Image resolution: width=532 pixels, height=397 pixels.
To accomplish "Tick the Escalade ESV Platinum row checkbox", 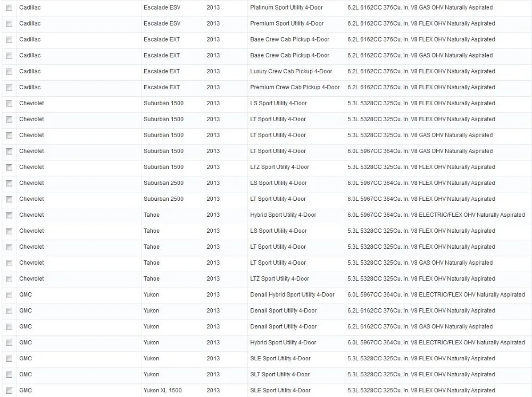I will 9,8.
